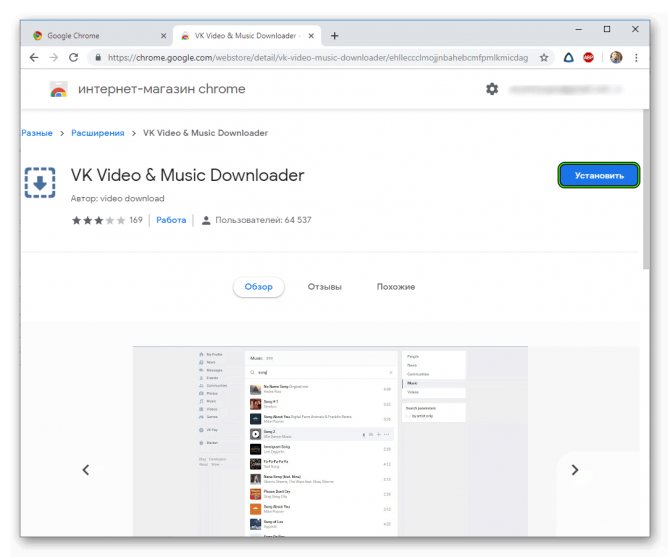
Task: Click the address bar URL
Action: point(317,58)
